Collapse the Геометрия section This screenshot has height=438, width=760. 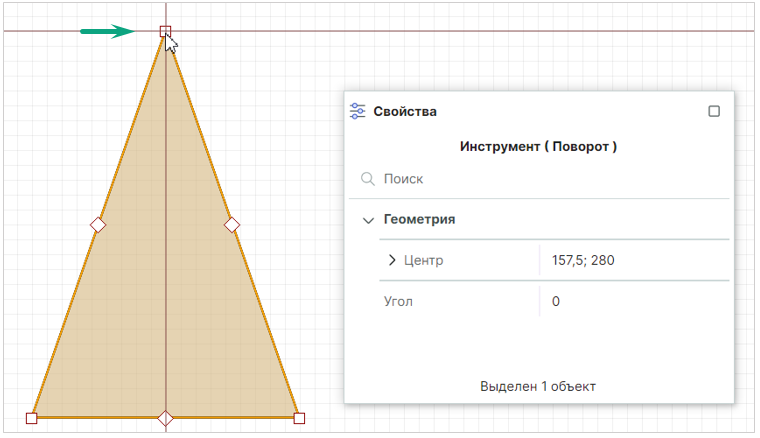[368, 220]
